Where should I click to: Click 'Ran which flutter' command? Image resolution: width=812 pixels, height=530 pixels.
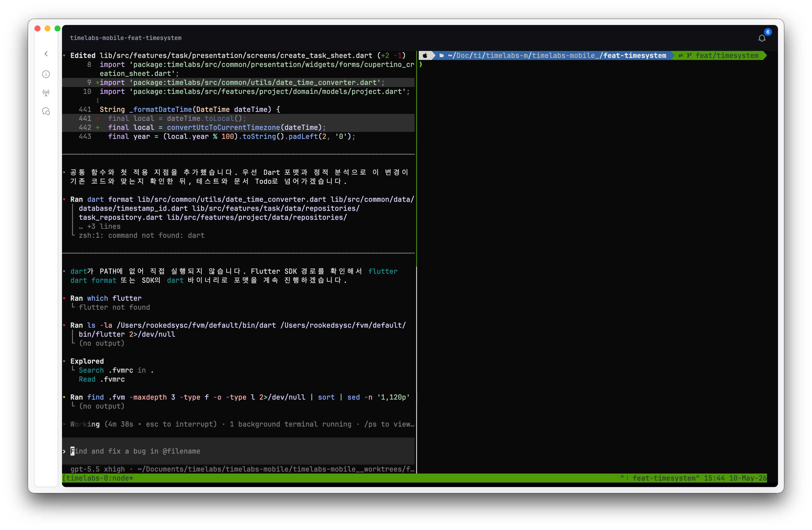point(106,298)
